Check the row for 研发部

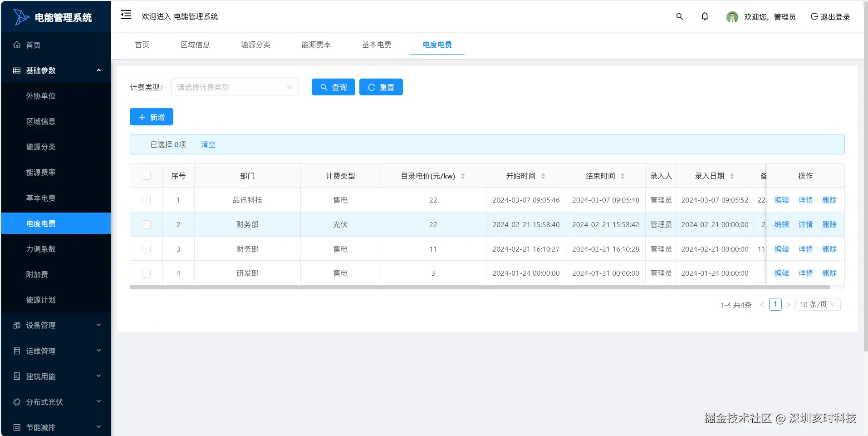click(x=146, y=273)
